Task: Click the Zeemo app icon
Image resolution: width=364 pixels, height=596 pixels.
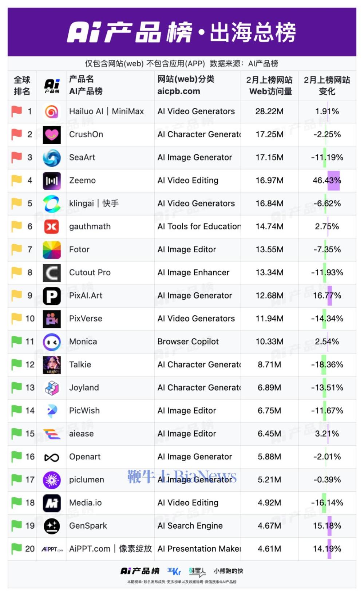Action: pos(52,181)
